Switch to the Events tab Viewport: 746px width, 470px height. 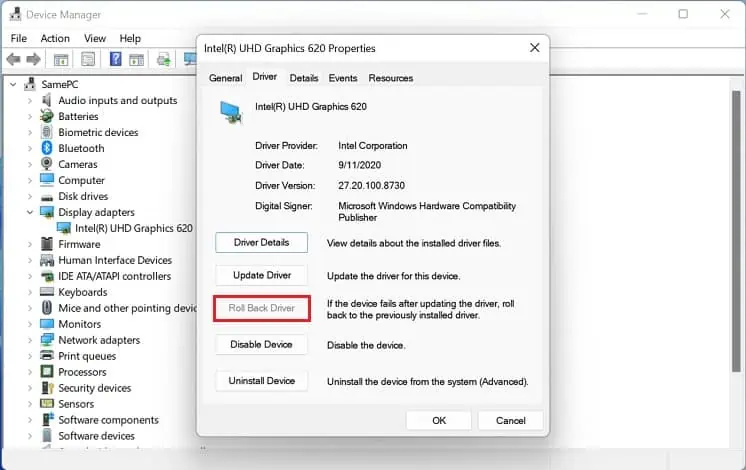click(x=343, y=78)
